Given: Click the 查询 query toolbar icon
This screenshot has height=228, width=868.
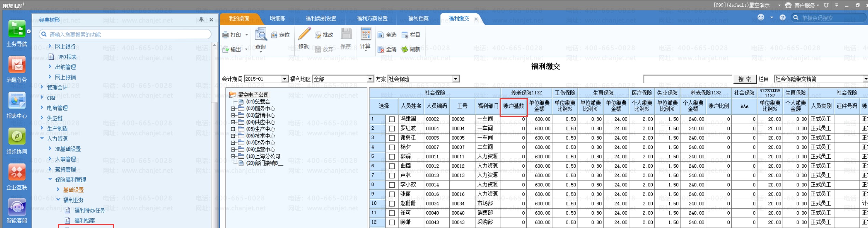Looking at the screenshot, I should [261, 35].
